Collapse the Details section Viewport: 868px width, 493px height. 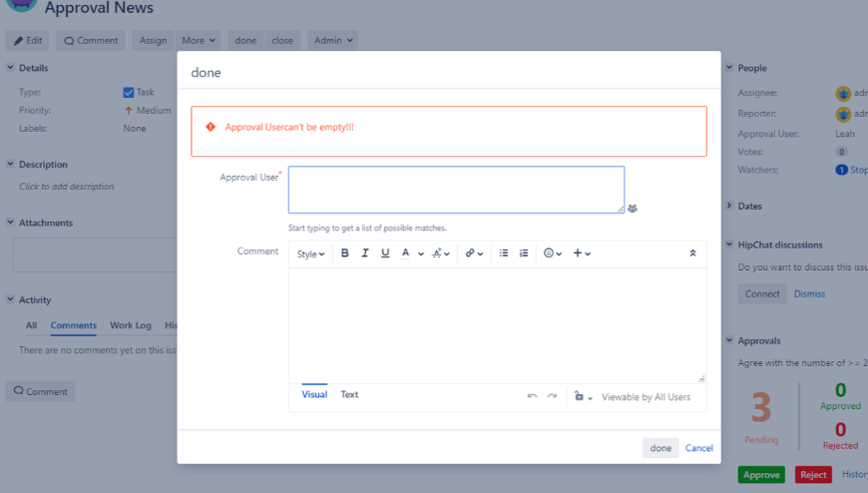coord(10,67)
